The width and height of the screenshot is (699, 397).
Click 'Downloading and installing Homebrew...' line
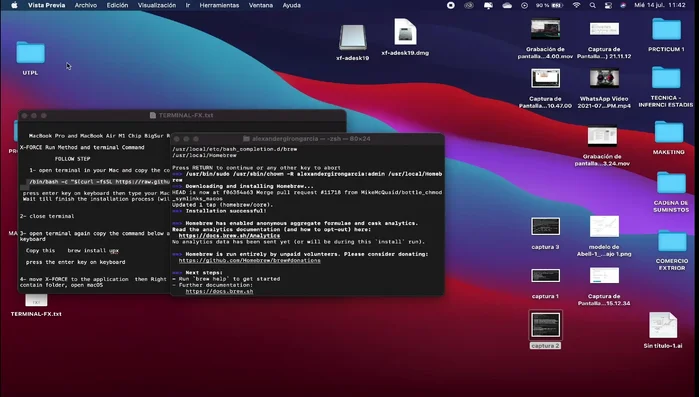[249, 186]
